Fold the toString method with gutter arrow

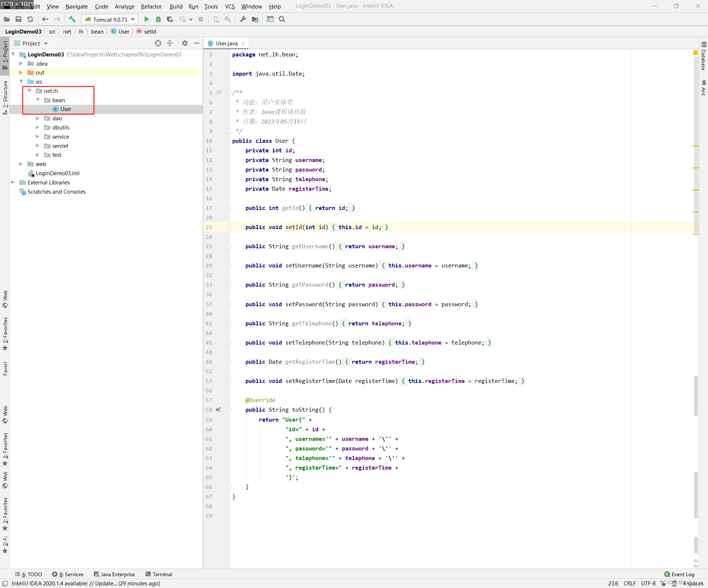coord(229,410)
